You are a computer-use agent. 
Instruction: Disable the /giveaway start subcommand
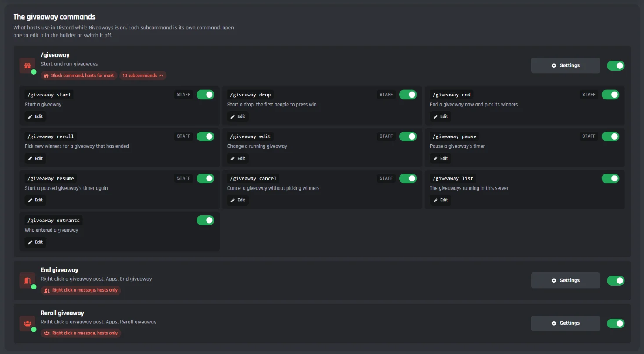(205, 95)
